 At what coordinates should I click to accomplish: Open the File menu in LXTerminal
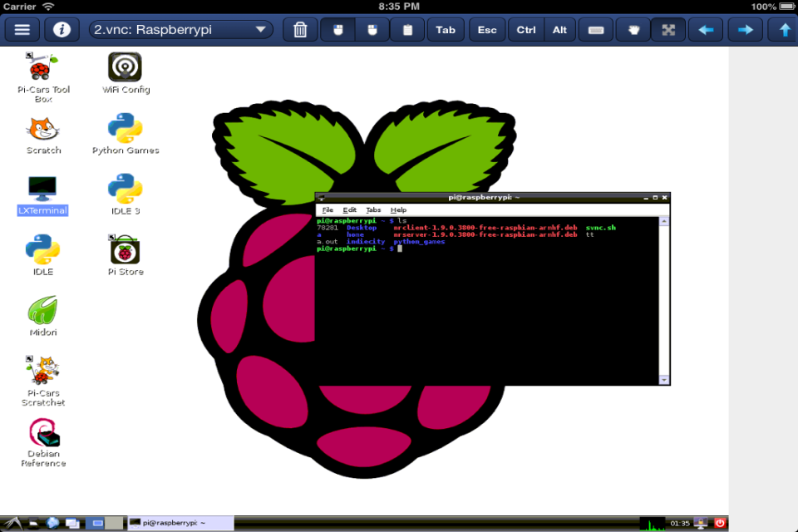coord(328,209)
